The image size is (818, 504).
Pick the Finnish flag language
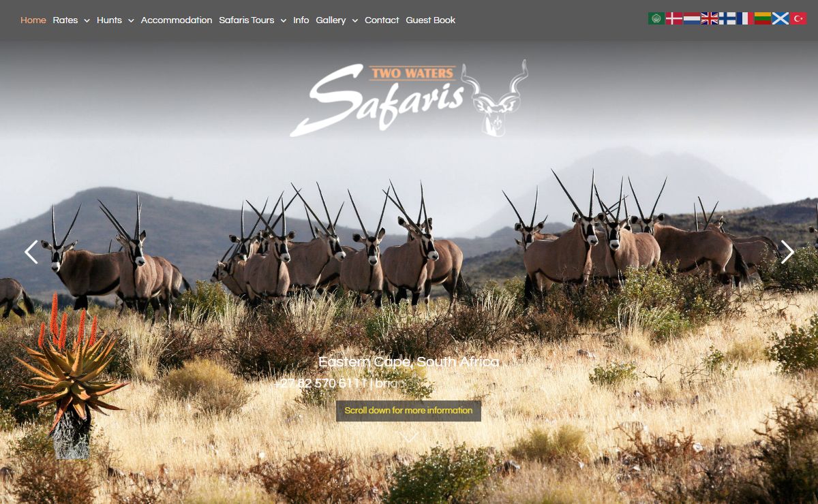(727, 18)
